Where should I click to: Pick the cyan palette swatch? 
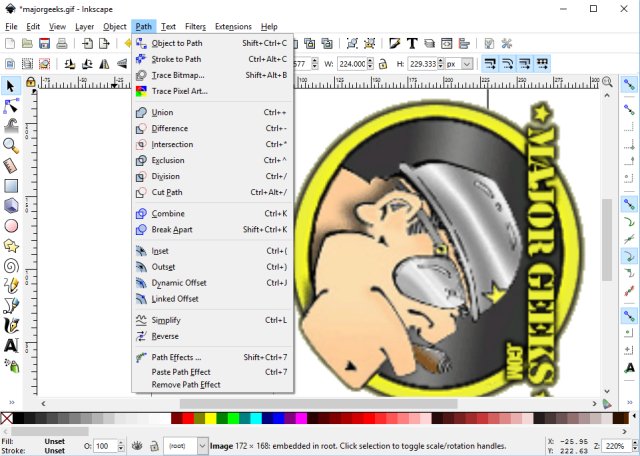tap(256, 418)
